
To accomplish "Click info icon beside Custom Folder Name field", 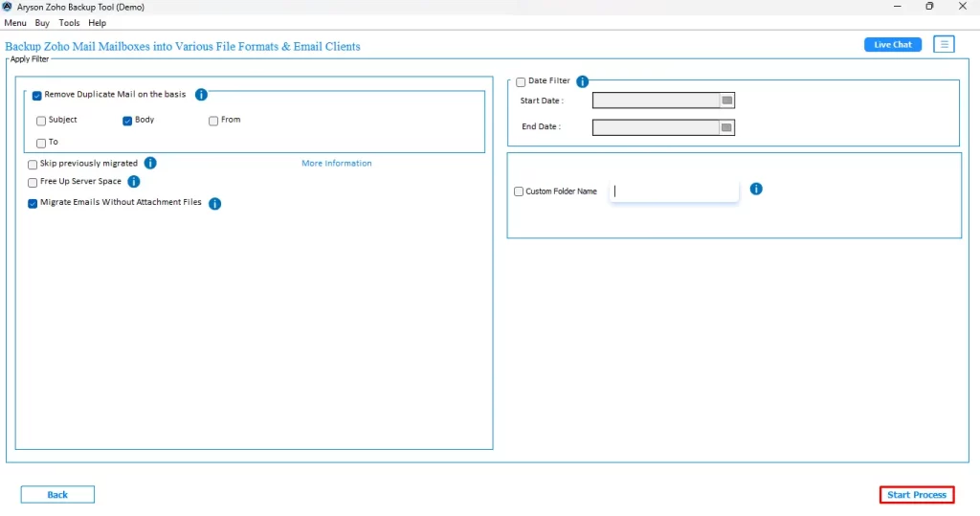I will [x=756, y=189].
